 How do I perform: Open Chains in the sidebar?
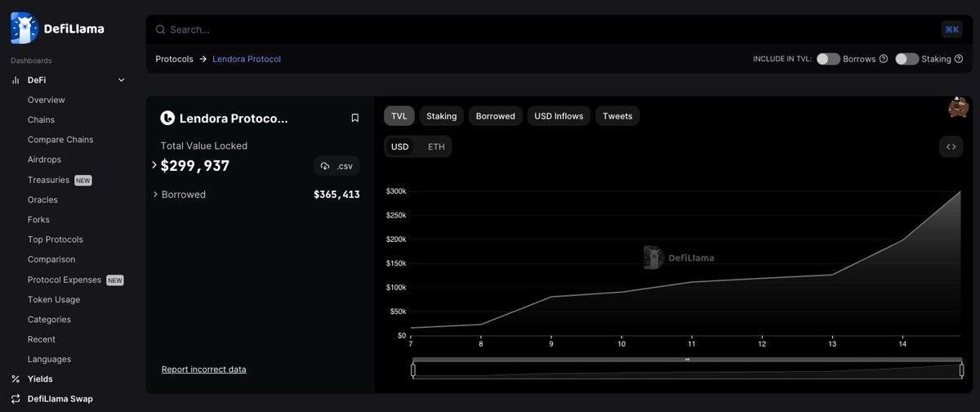tap(41, 120)
